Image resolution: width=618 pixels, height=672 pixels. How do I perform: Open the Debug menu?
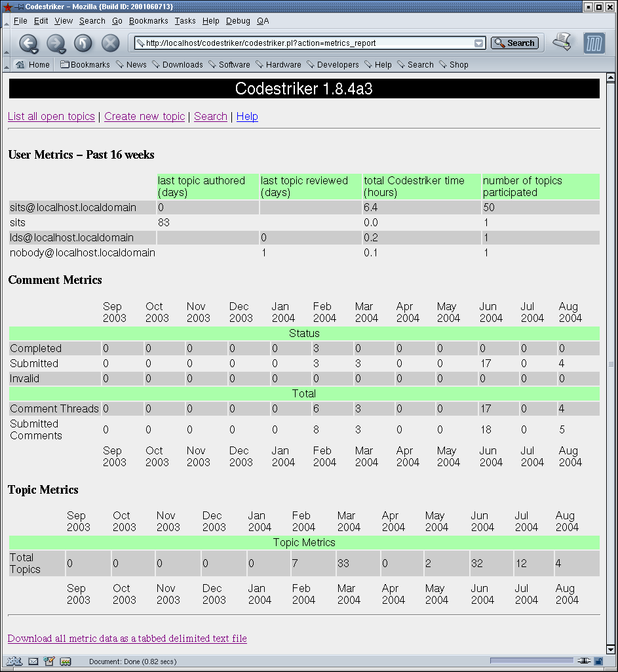(x=238, y=21)
